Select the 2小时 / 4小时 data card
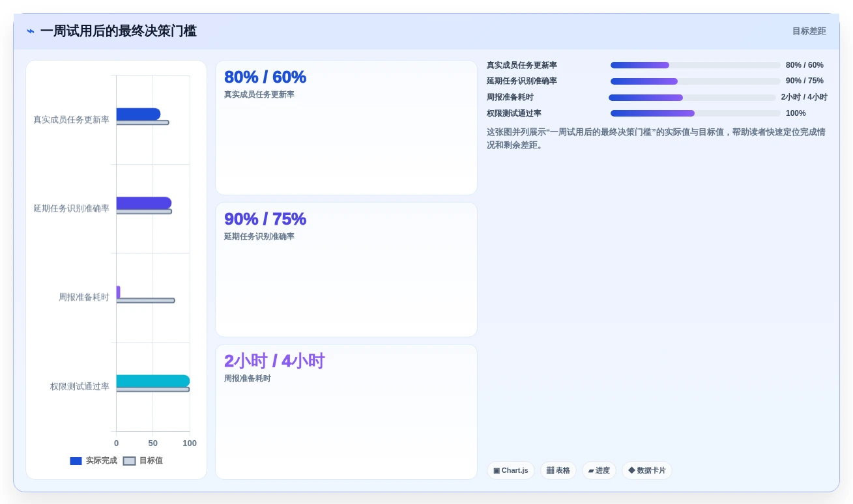853x504 pixels. (346, 412)
